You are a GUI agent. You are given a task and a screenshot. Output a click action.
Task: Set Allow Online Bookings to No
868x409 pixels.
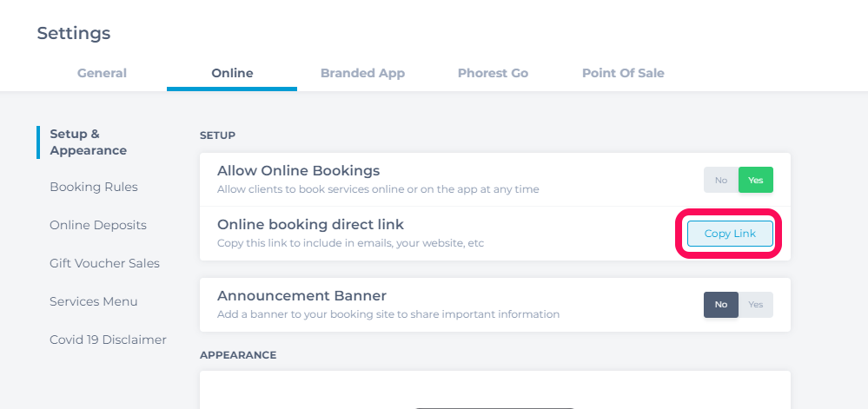(x=721, y=180)
